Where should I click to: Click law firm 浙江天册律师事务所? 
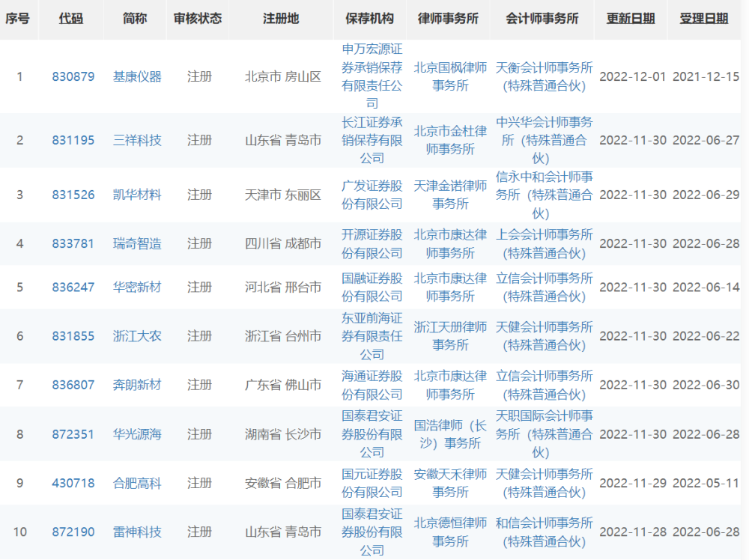450,336
